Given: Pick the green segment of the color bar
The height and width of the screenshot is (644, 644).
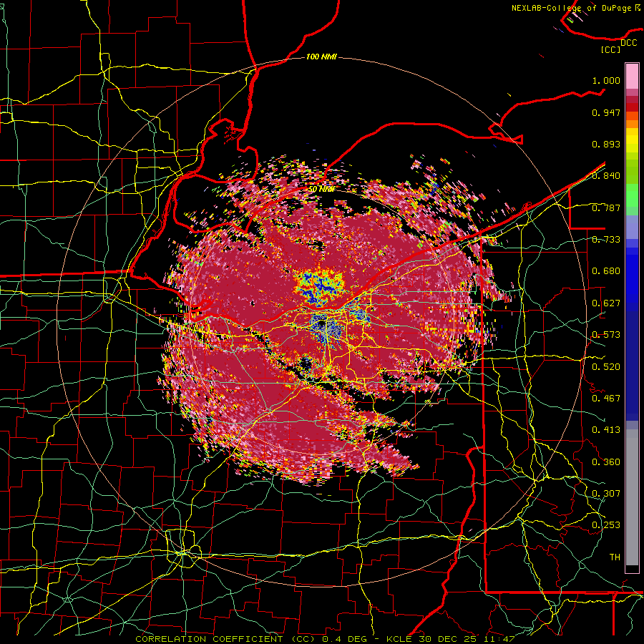Looking at the screenshot, I should 632,195.
